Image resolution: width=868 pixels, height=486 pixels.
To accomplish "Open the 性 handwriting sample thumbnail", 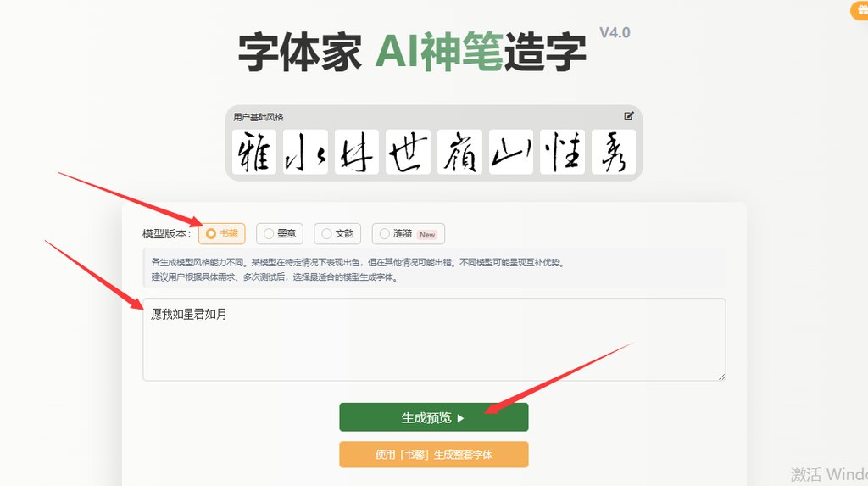I will (x=563, y=152).
